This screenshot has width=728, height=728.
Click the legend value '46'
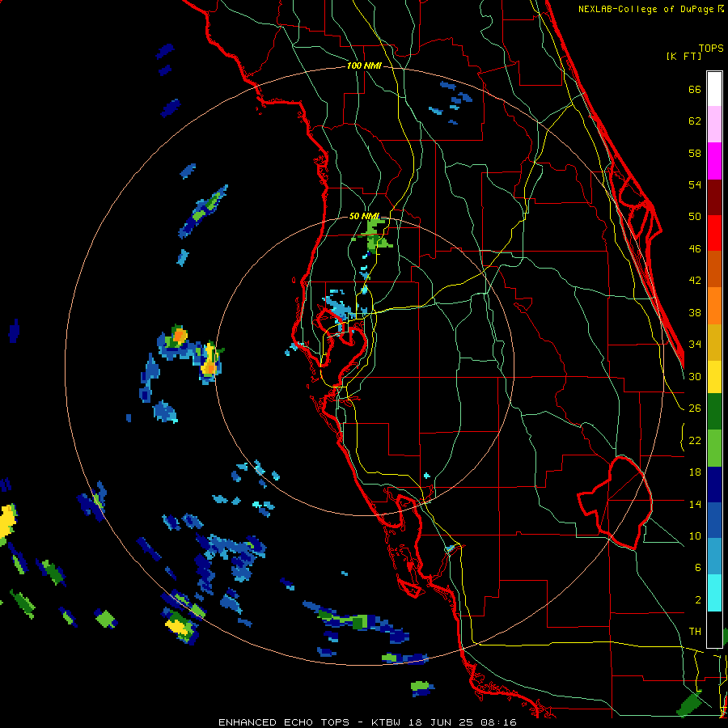[x=695, y=249]
